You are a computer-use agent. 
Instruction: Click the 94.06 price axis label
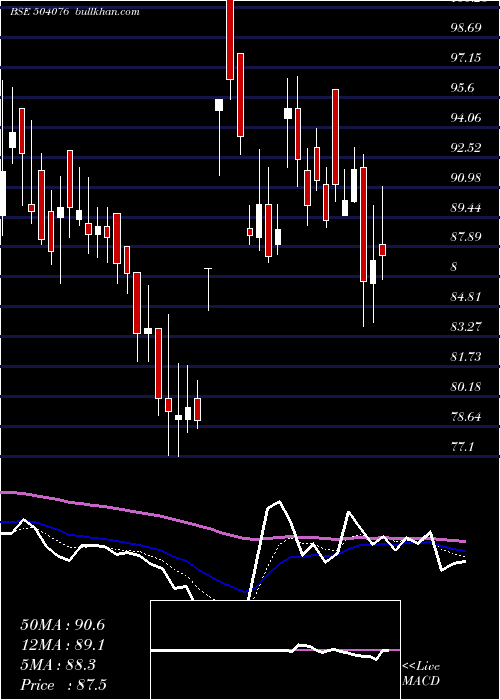pyautogui.click(x=466, y=118)
